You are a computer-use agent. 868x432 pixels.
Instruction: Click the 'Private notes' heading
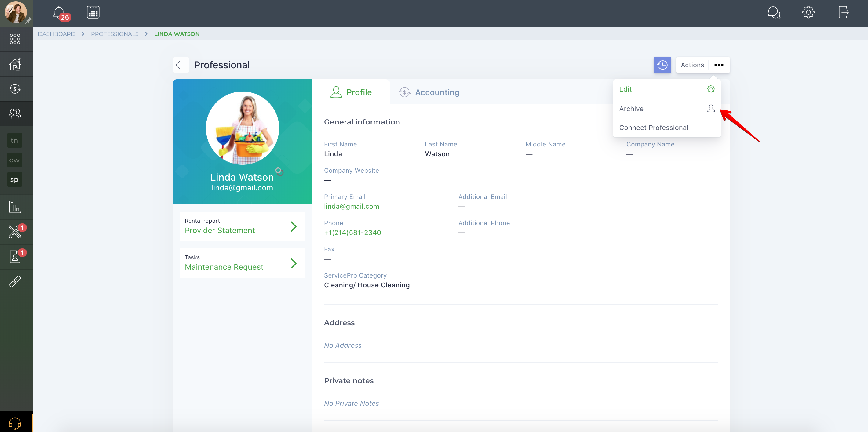[x=349, y=380]
